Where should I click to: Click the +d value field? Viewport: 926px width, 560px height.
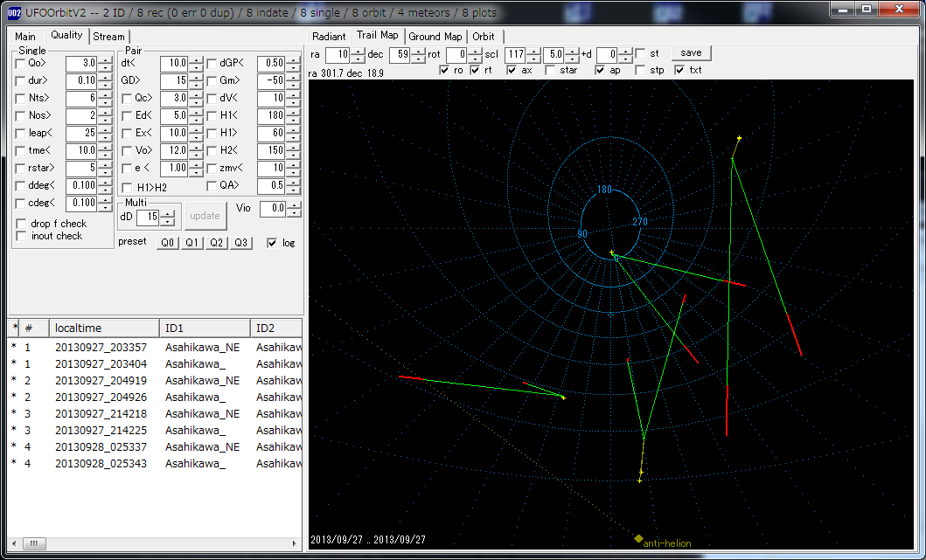coord(607,55)
